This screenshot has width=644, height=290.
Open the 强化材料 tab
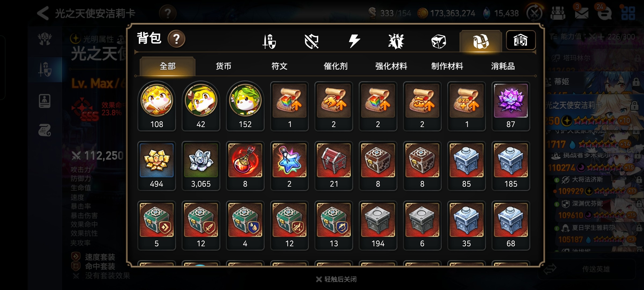point(391,66)
